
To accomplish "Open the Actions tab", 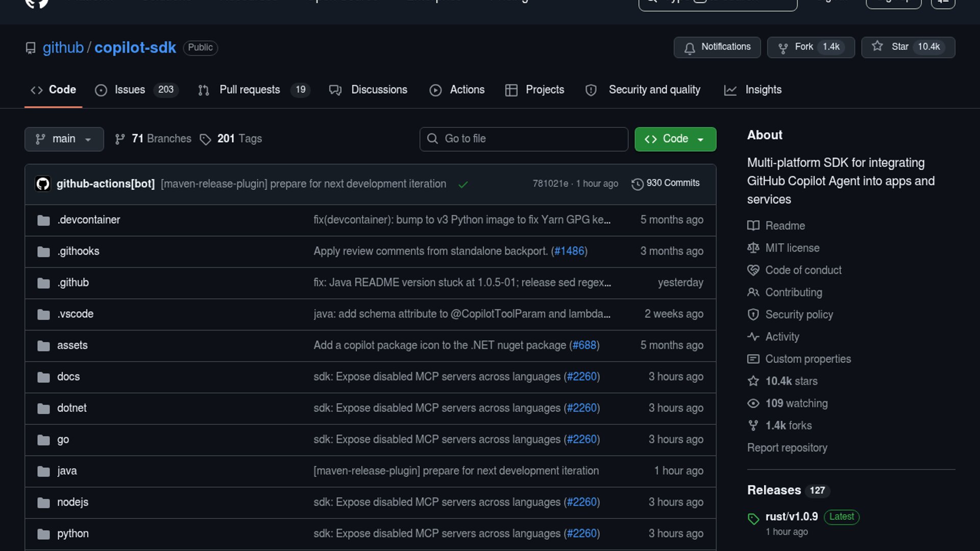I will (x=457, y=90).
